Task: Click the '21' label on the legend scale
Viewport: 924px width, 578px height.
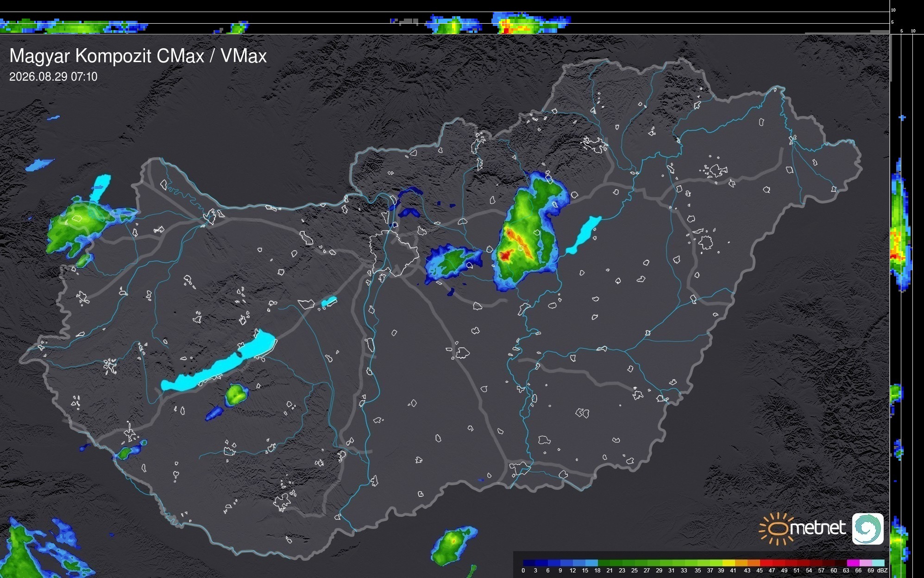Action: click(x=610, y=571)
